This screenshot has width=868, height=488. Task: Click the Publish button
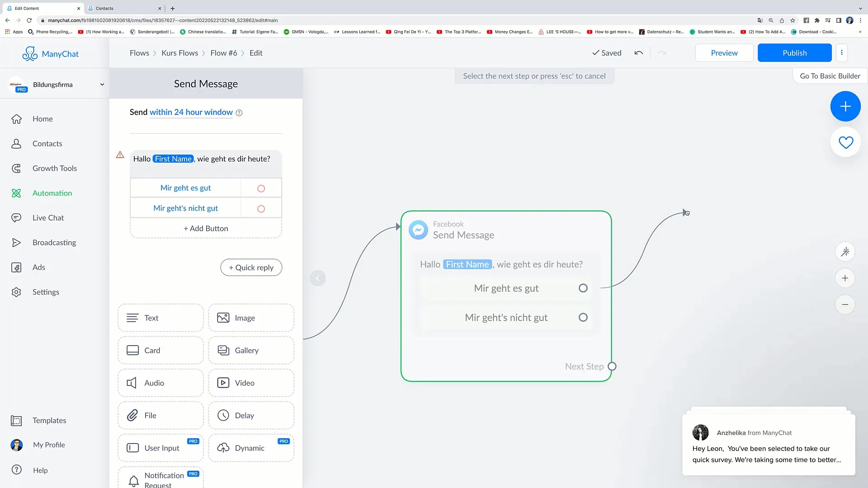click(795, 52)
